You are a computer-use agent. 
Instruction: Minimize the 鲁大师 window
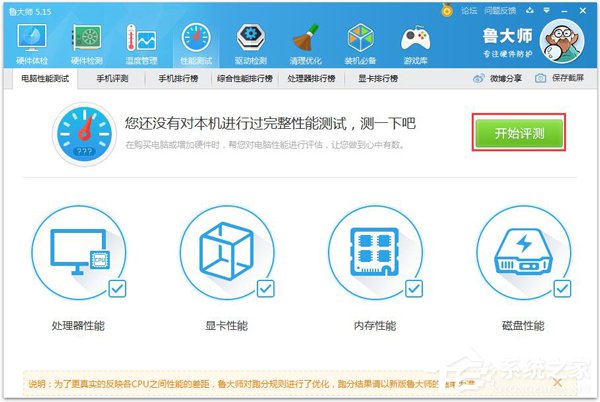point(564,11)
